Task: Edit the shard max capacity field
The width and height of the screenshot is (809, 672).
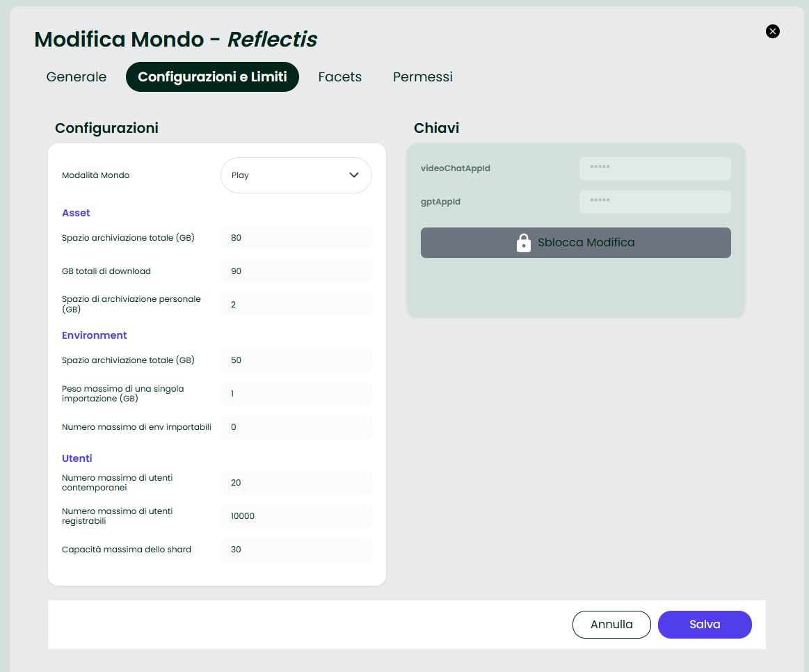Action: [x=296, y=550]
